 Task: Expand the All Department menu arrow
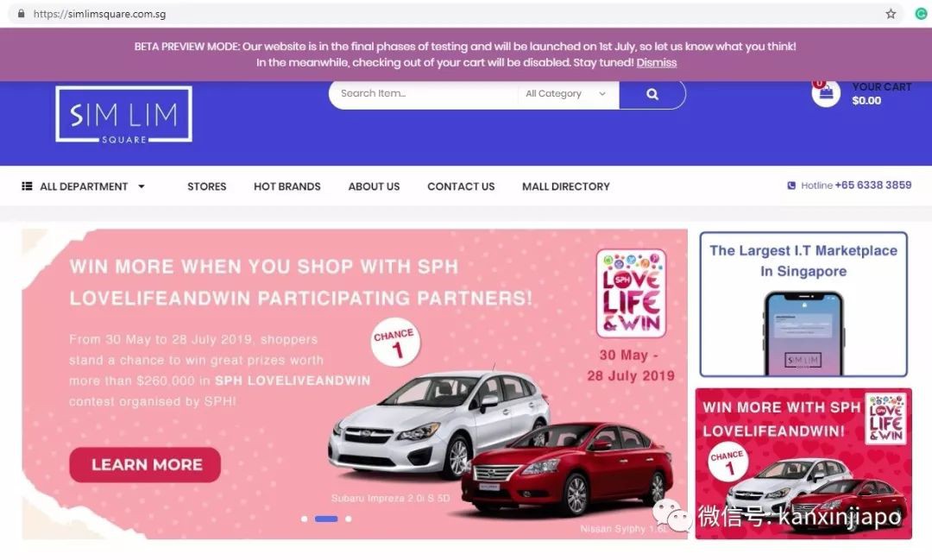(x=142, y=186)
